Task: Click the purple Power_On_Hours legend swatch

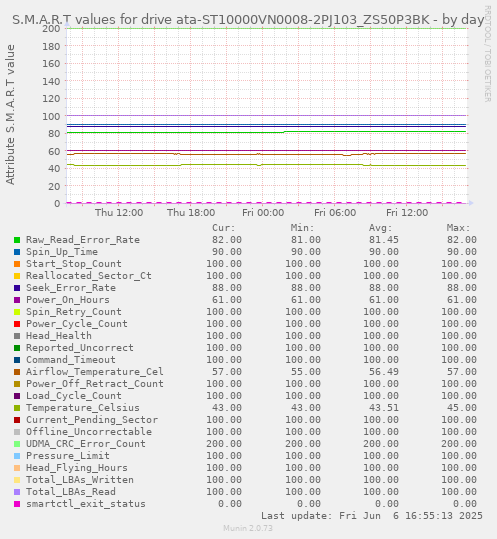Action: point(17,300)
